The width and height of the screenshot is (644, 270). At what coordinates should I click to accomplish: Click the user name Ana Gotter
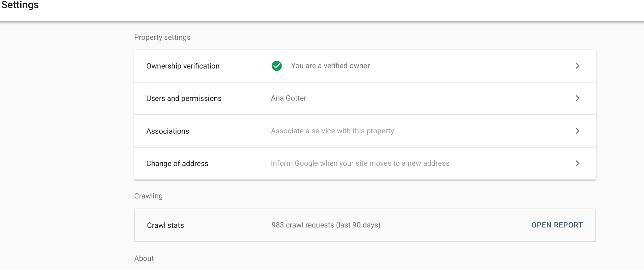(288, 98)
